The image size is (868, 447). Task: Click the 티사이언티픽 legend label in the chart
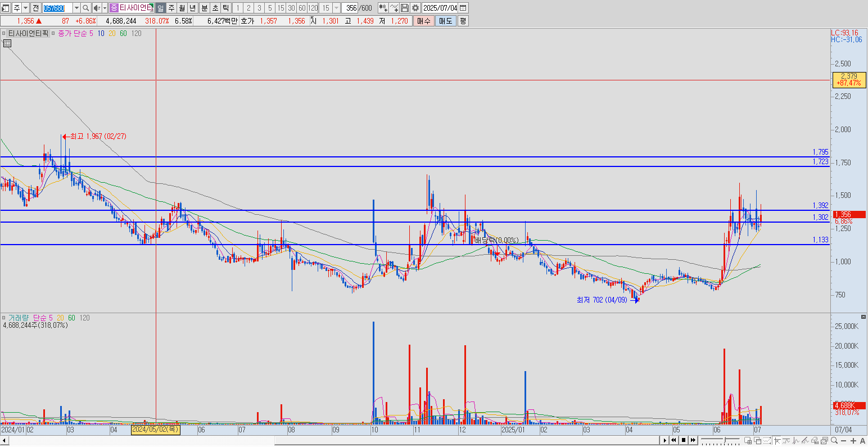(x=28, y=34)
